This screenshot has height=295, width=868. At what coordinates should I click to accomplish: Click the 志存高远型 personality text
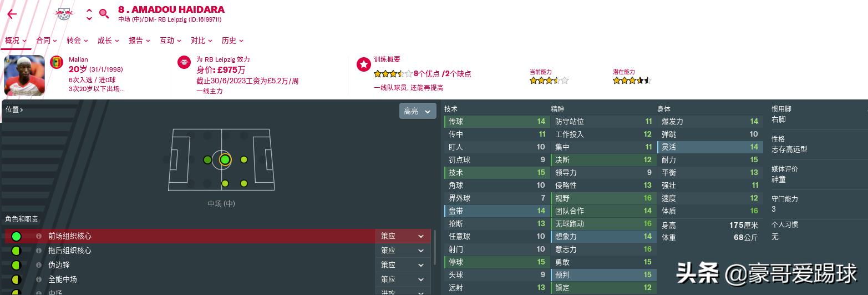(789, 149)
